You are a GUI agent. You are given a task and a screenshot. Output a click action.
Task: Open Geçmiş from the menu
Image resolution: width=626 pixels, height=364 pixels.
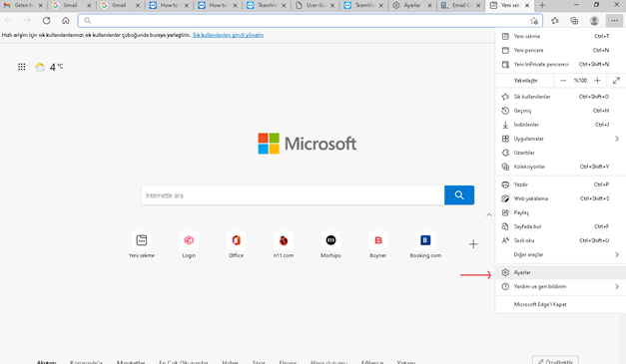(560, 111)
